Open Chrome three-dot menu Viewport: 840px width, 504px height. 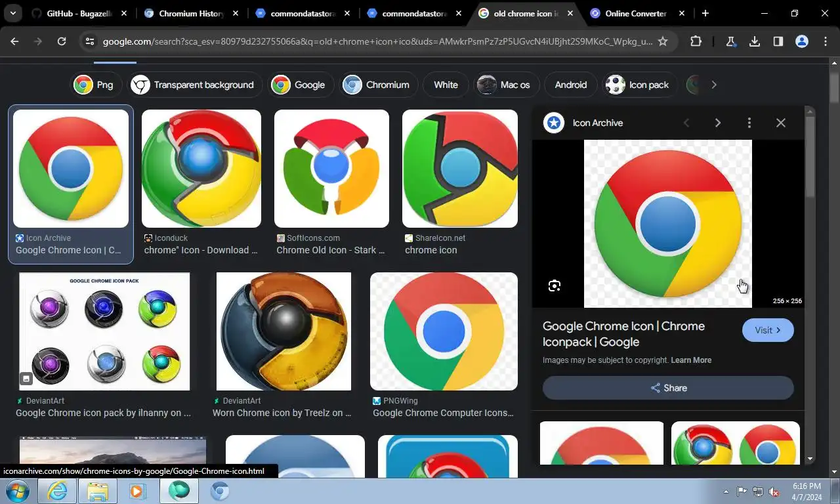826,41
